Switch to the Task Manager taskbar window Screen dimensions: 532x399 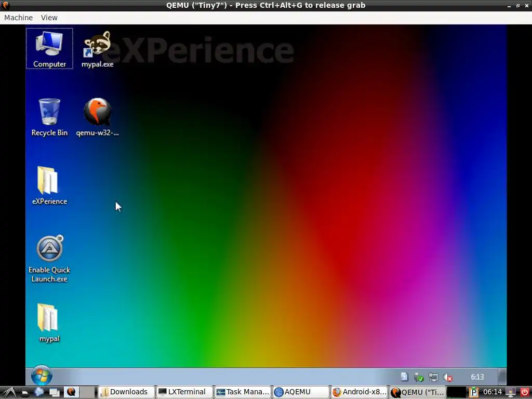(243, 392)
